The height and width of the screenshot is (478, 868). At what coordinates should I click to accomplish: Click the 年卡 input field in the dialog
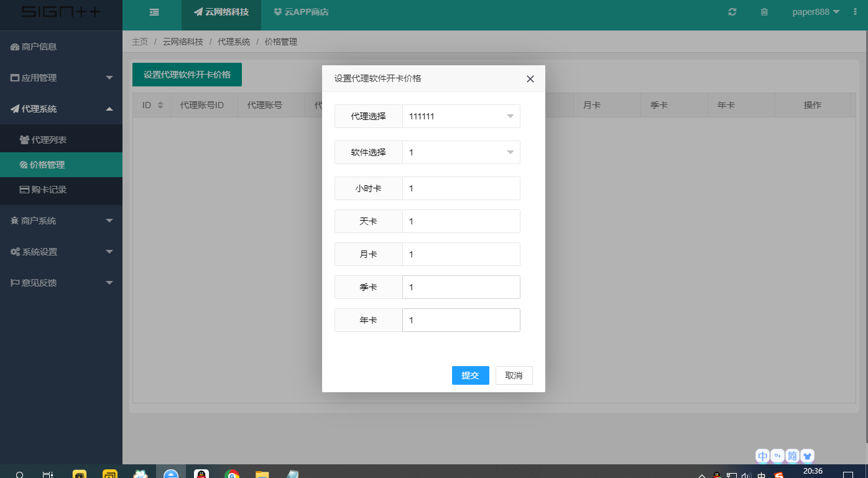(x=461, y=320)
